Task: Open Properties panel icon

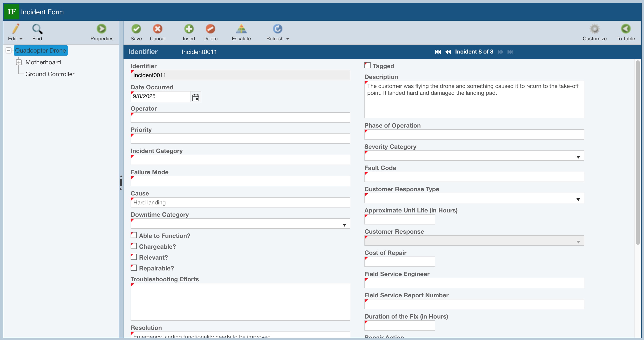Action: pos(102,29)
